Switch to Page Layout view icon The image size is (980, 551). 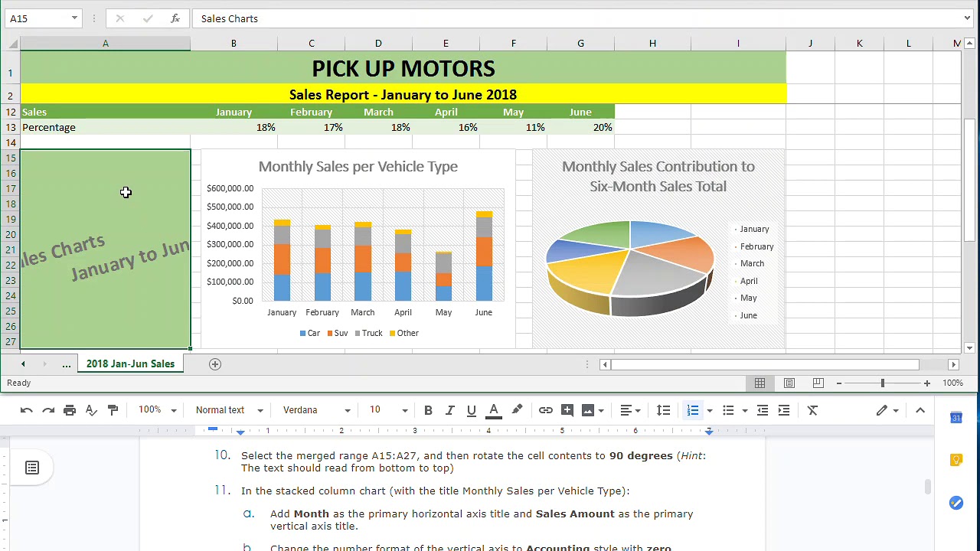[789, 383]
